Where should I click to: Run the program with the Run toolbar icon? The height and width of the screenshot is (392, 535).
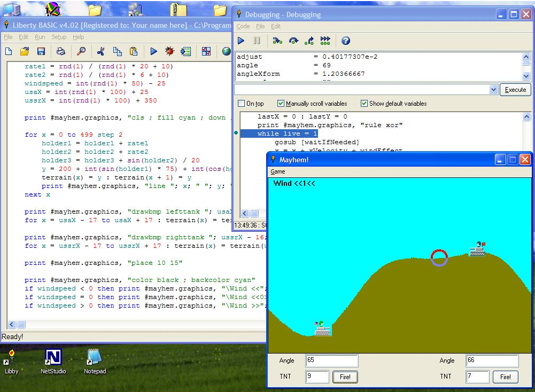(x=154, y=51)
